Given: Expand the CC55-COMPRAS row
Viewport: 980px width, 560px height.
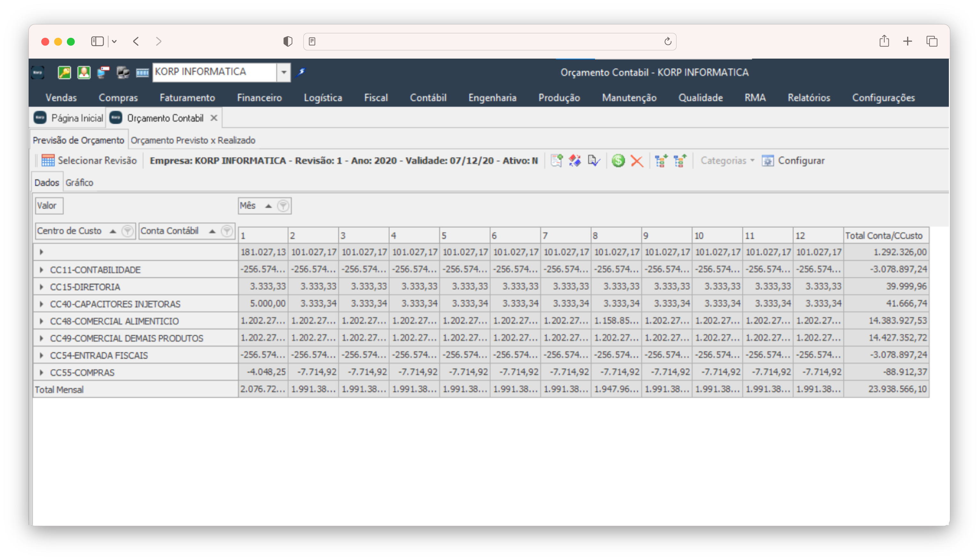Looking at the screenshot, I should tap(42, 372).
